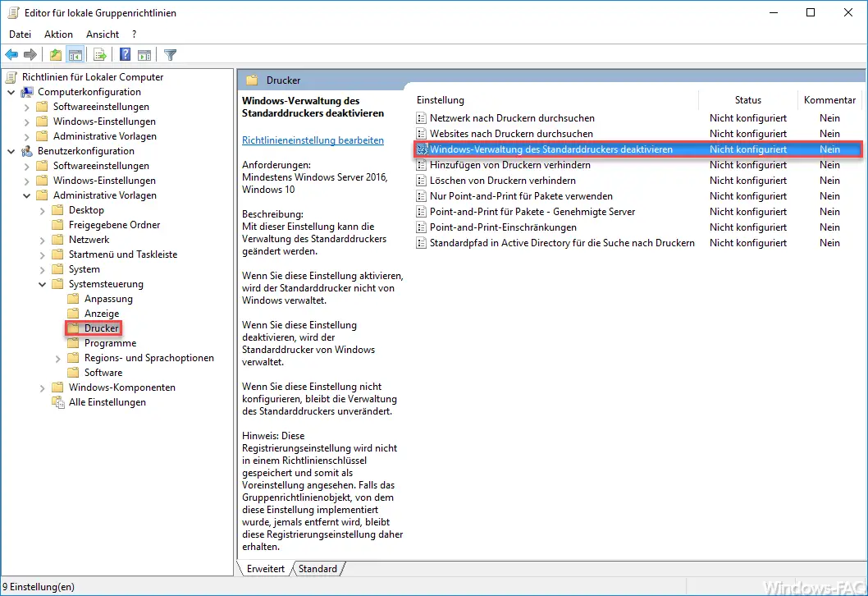Collapse the Computerkonfiguration node
The width and height of the screenshot is (868, 596).
11,92
